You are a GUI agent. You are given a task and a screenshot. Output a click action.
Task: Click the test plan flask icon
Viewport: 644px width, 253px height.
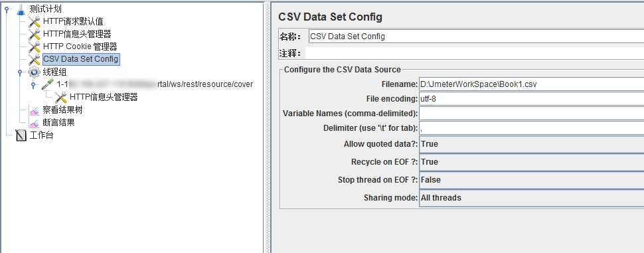(21, 9)
